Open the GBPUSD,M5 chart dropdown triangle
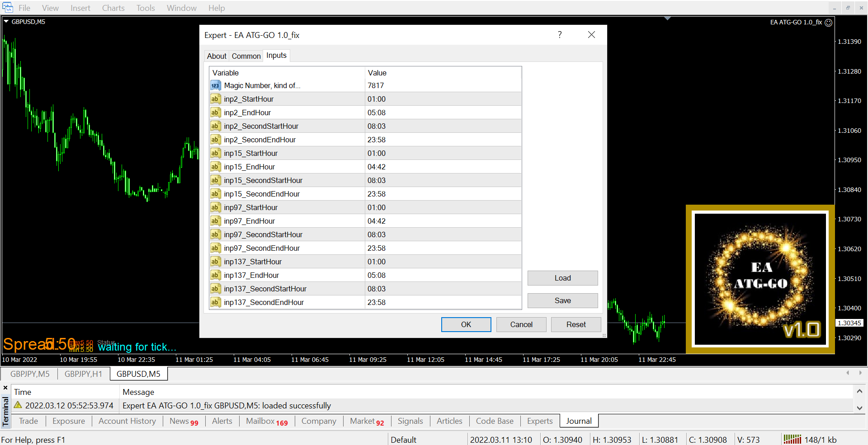Image resolution: width=868 pixels, height=445 pixels. click(x=6, y=21)
